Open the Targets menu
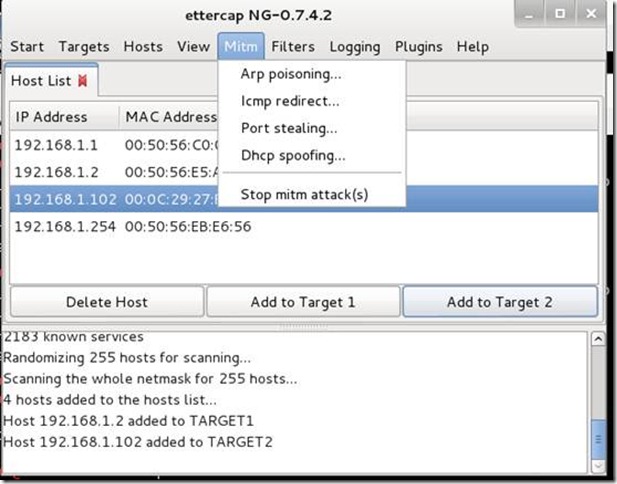The height and width of the screenshot is (484, 617). click(x=84, y=46)
